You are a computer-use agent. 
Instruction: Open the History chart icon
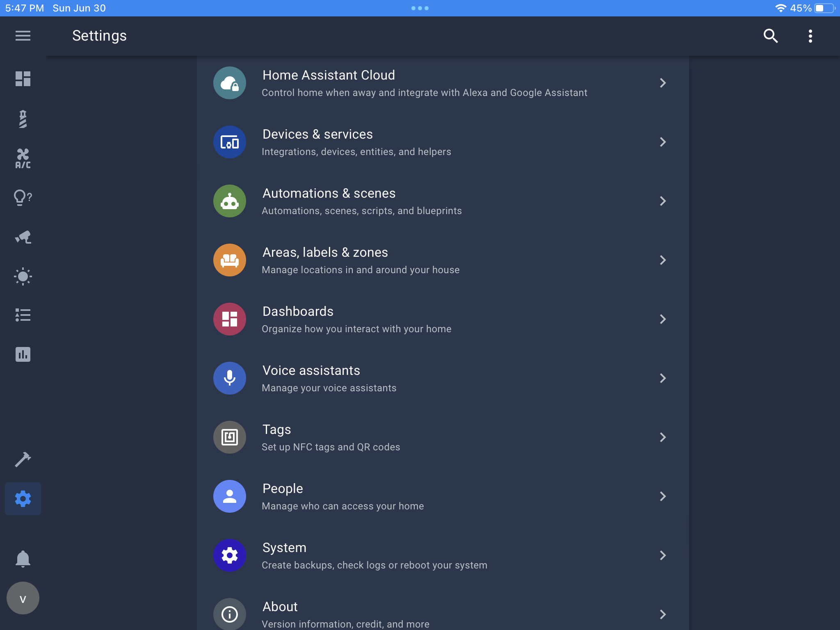pos(23,354)
